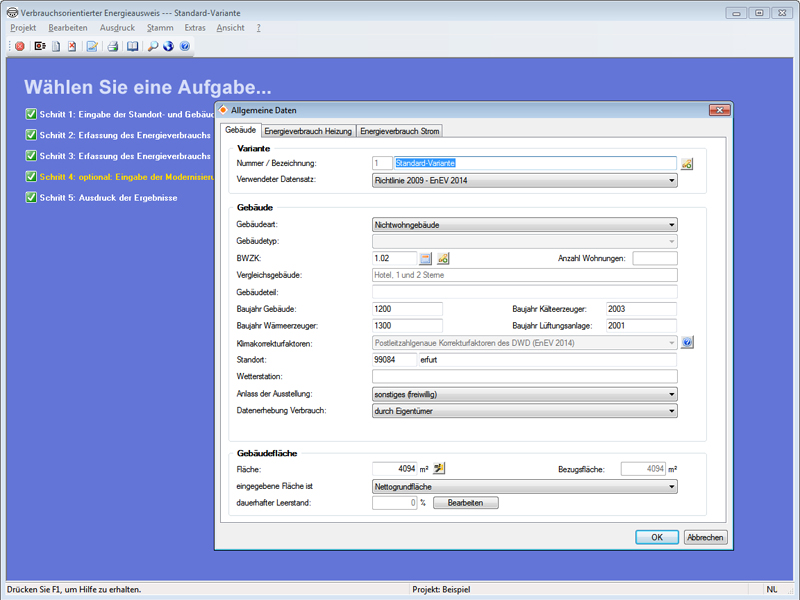Open Schritt 5: Ausdruck der Ergebnisse

(109, 198)
